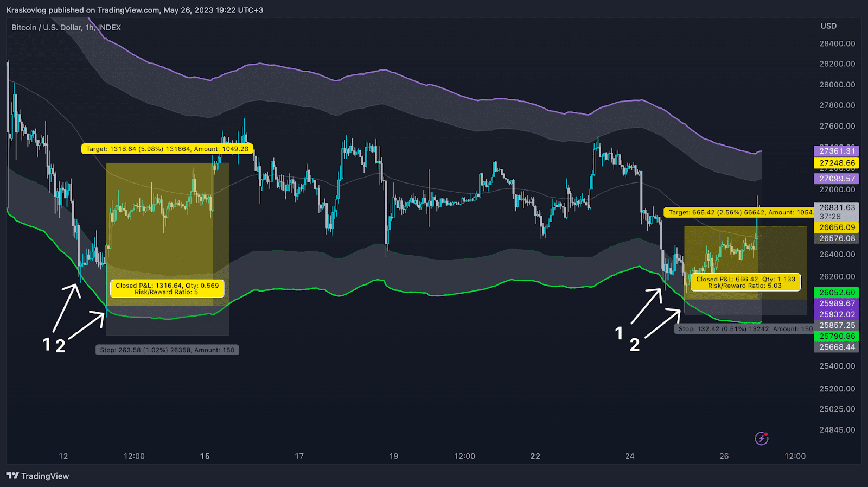This screenshot has height=487, width=868.
Task: Click the 37:28 bar countdown timer
Action: [x=830, y=217]
